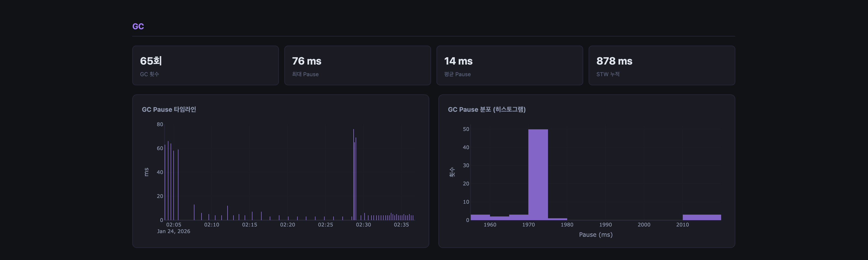Click the leftmost histogram bar before 1960

click(x=480, y=217)
